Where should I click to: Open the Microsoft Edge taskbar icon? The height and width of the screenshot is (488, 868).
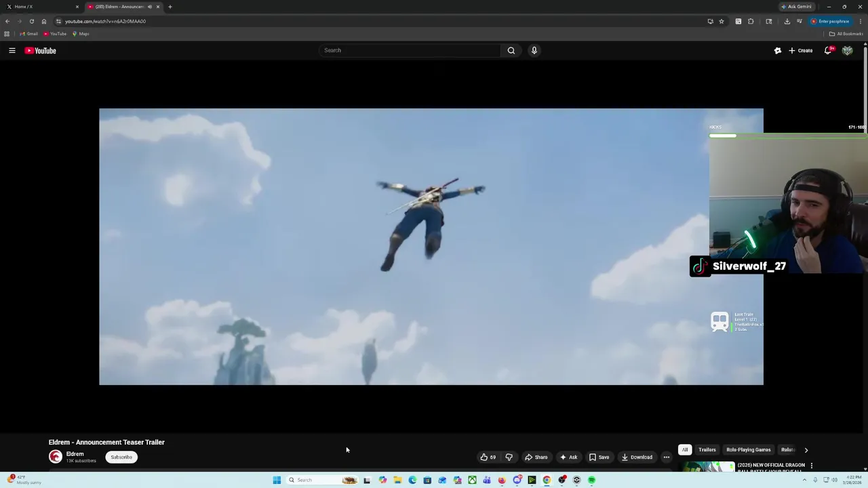coord(412,480)
